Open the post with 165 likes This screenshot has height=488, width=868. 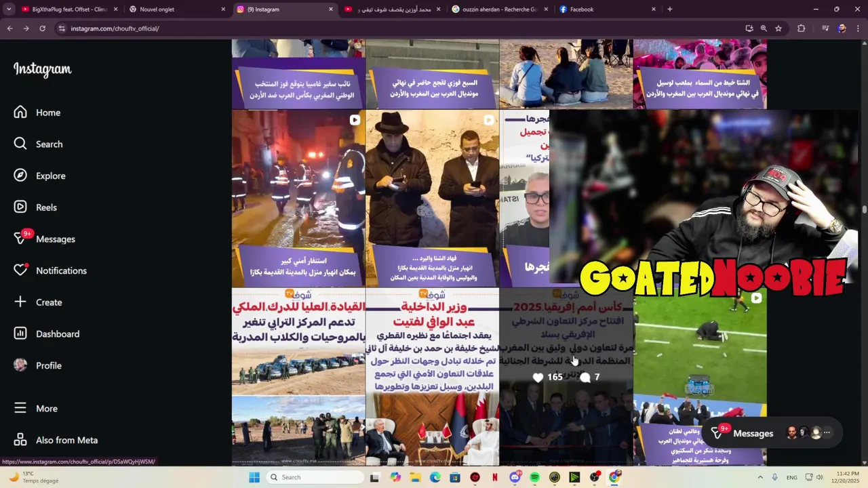566,376
